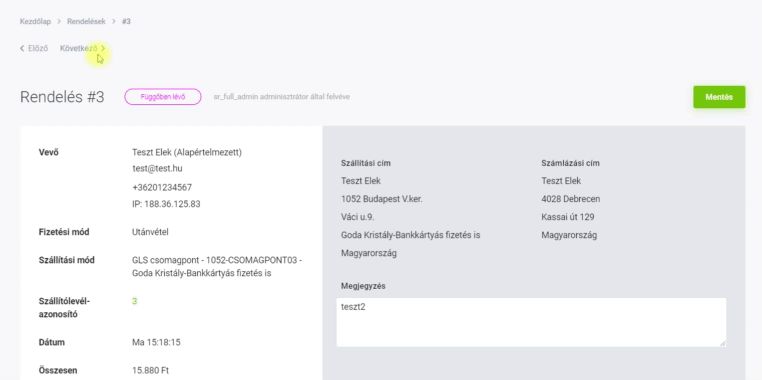This screenshot has height=380, width=762.
Task: Click the customer email test@test.hu
Action: pos(157,169)
